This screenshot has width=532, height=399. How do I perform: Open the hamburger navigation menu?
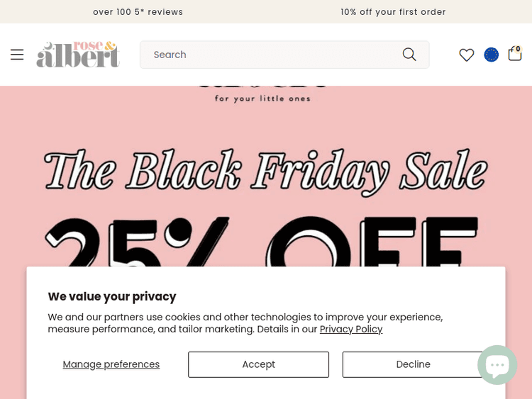pyautogui.click(x=17, y=55)
